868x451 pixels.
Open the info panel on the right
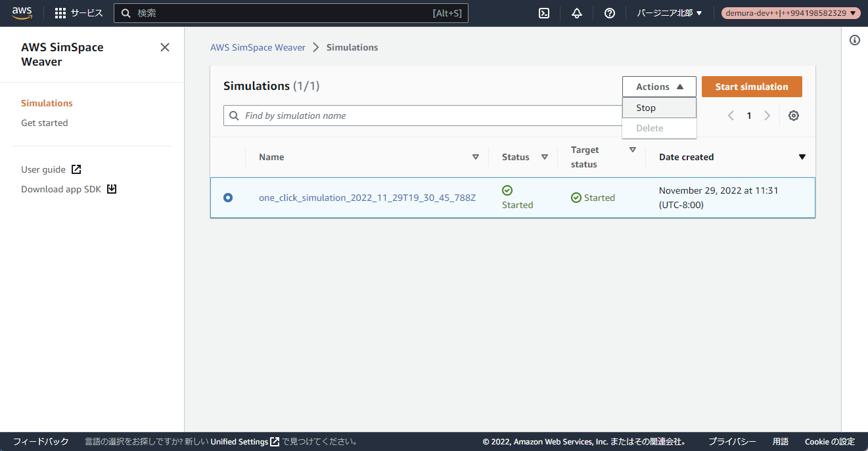[x=854, y=40]
